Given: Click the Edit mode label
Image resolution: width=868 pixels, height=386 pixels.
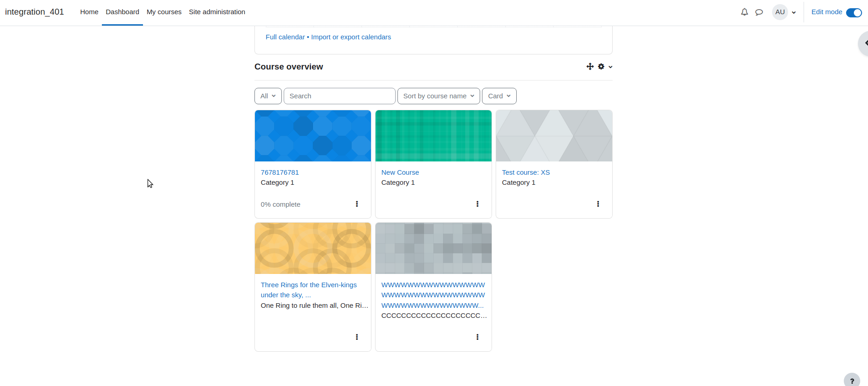Looking at the screenshot, I should click(x=826, y=12).
